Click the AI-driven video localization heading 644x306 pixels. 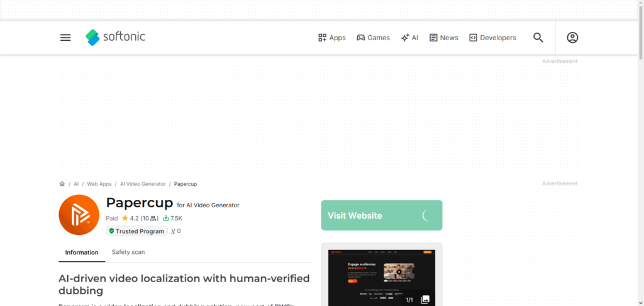click(x=184, y=285)
